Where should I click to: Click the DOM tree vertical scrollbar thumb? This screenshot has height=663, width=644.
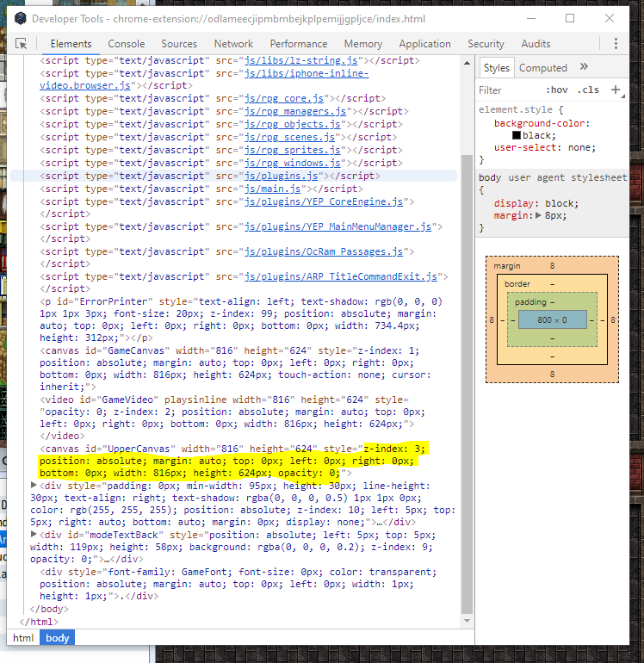[x=467, y=383]
